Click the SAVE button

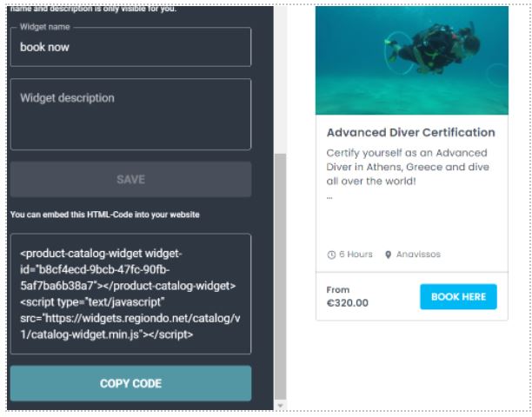point(130,179)
